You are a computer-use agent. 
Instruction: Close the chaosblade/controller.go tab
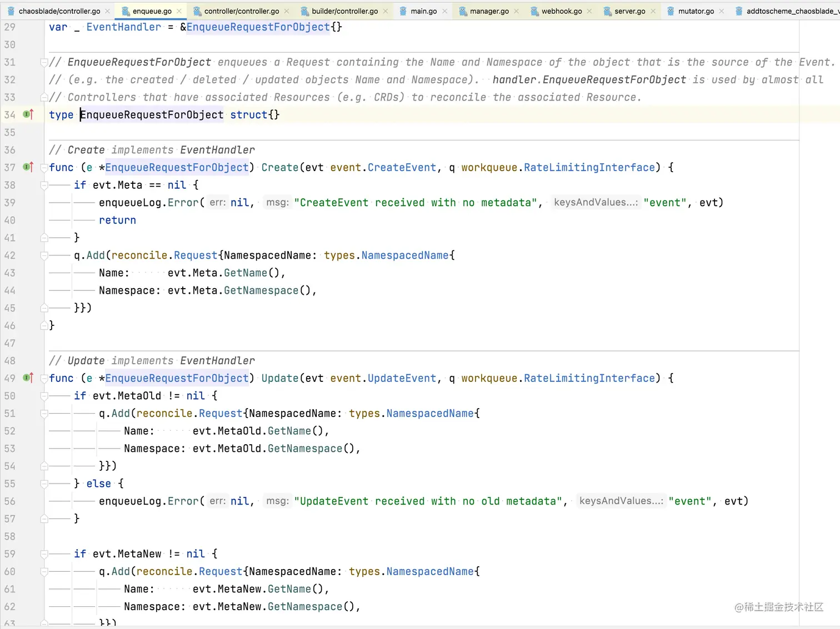point(108,11)
